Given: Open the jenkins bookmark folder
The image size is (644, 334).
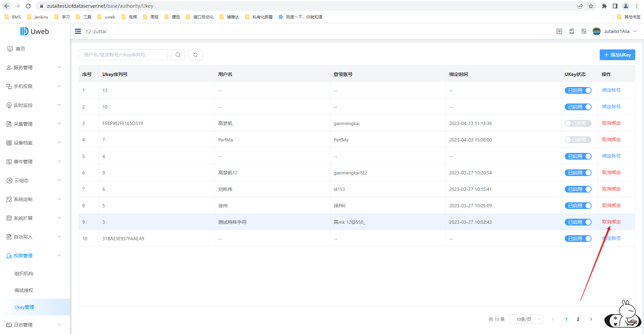Looking at the screenshot, I should pos(38,17).
